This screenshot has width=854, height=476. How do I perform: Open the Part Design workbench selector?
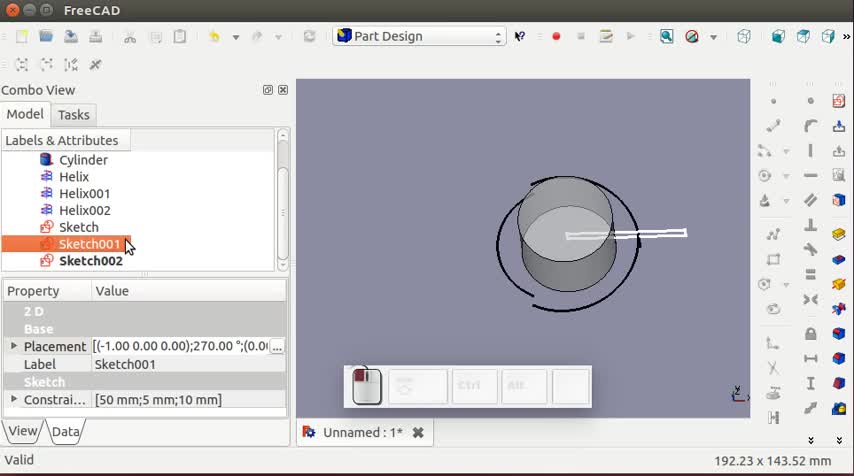click(x=419, y=36)
